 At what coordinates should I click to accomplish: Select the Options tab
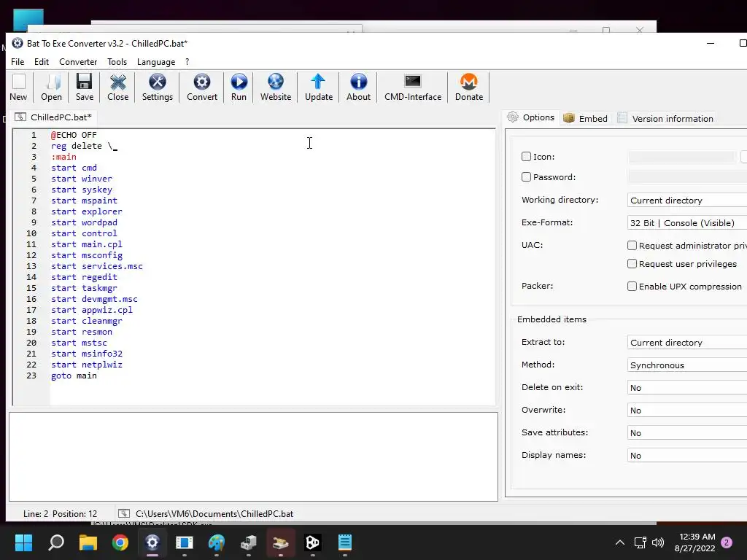(x=531, y=117)
